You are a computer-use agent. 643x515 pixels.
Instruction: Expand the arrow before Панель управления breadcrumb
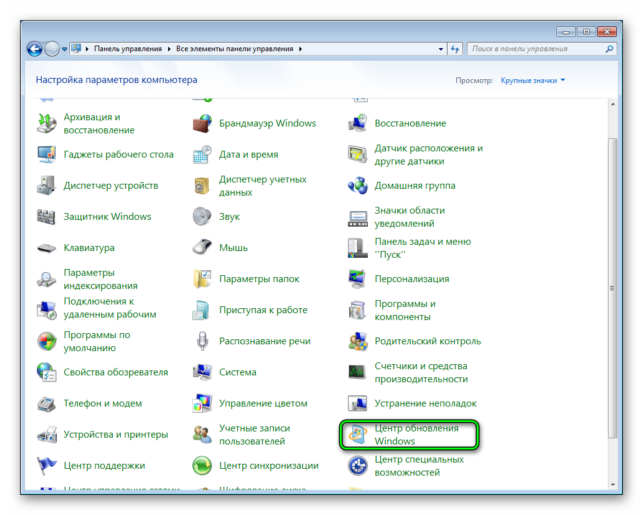tap(87, 49)
